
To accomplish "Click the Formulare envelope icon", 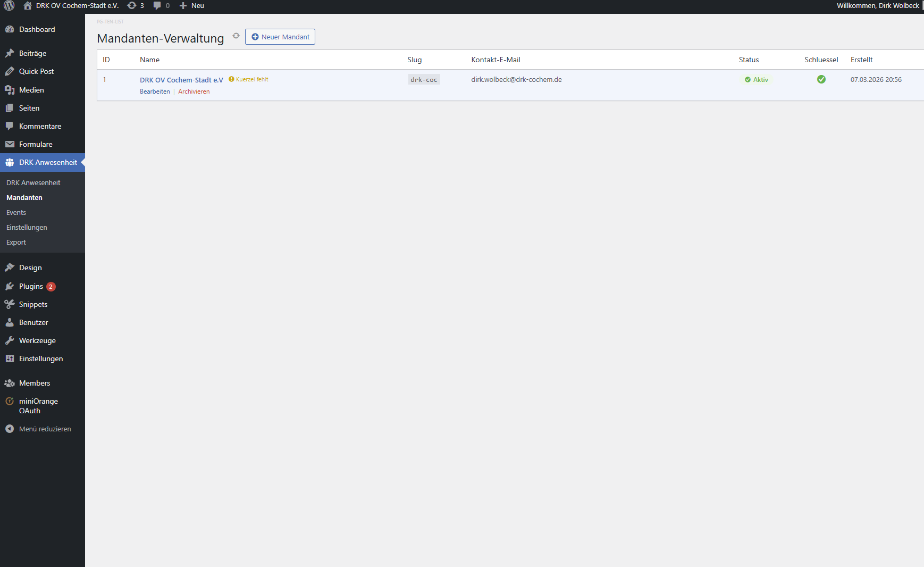I will pyautogui.click(x=10, y=144).
